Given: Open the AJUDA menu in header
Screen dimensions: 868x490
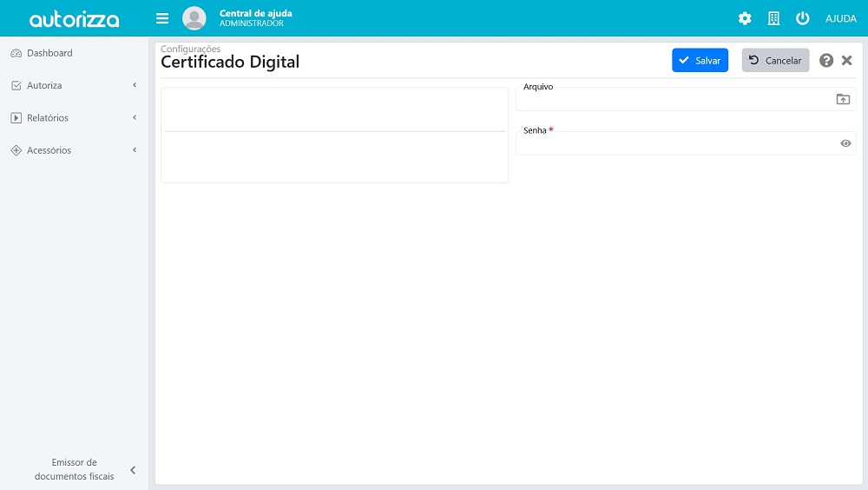Looking at the screenshot, I should 840,19.
